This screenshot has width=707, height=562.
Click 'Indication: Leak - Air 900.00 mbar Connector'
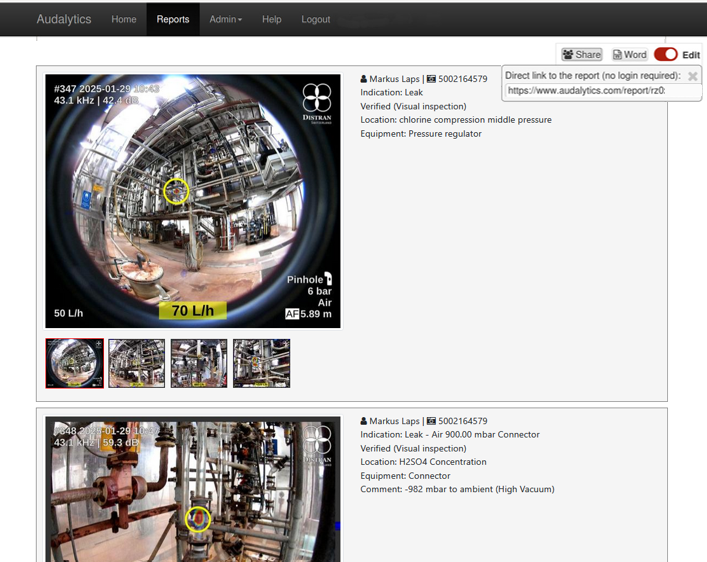pyautogui.click(x=450, y=435)
